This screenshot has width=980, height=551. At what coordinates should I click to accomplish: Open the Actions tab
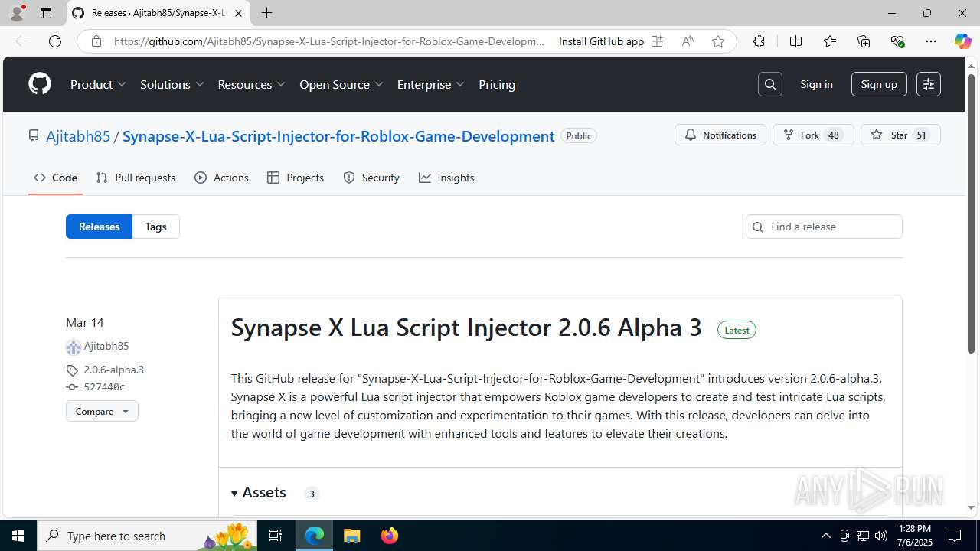tap(222, 178)
